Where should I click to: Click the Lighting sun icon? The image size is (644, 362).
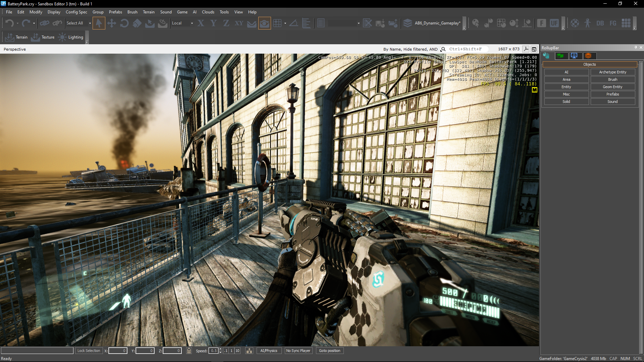click(x=62, y=37)
